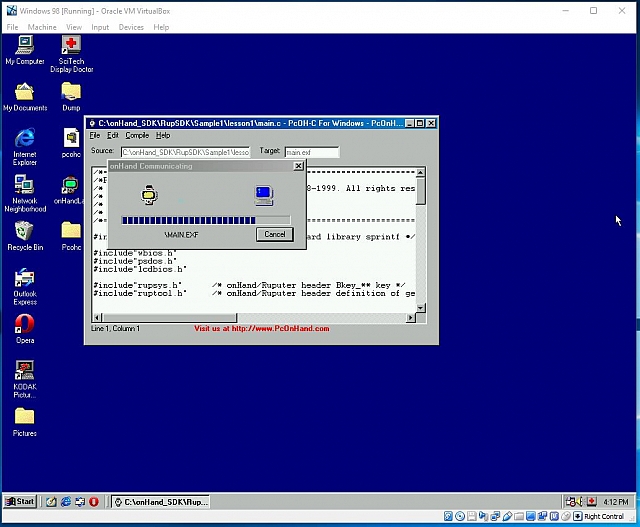
Task: Click Internet Explorer in the quick launch bar
Action: click(66, 502)
